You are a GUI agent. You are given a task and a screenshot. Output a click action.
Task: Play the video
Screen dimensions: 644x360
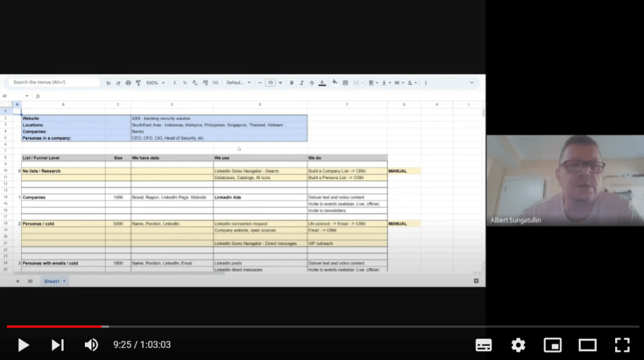23,344
